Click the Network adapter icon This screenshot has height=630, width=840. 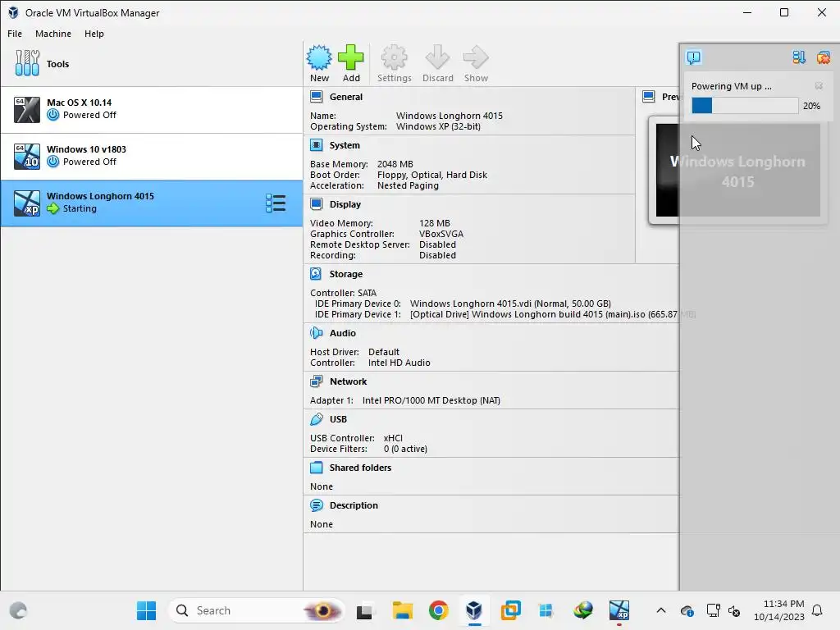click(x=317, y=381)
